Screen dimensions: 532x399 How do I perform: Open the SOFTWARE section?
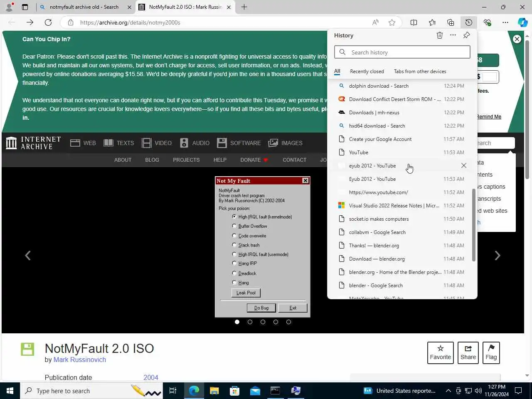pos(239,143)
